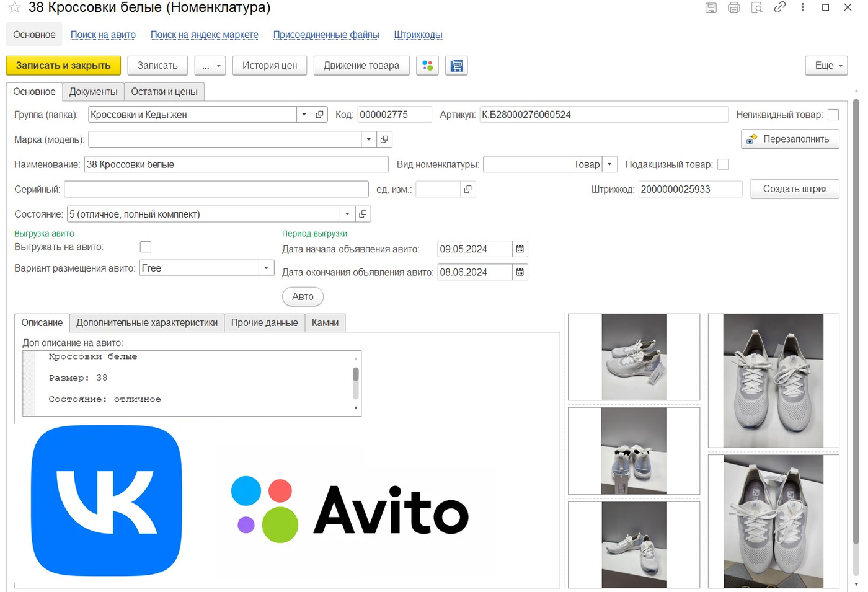The width and height of the screenshot is (868, 592).
Task: Click the Перезаполнить button
Action: 790,139
